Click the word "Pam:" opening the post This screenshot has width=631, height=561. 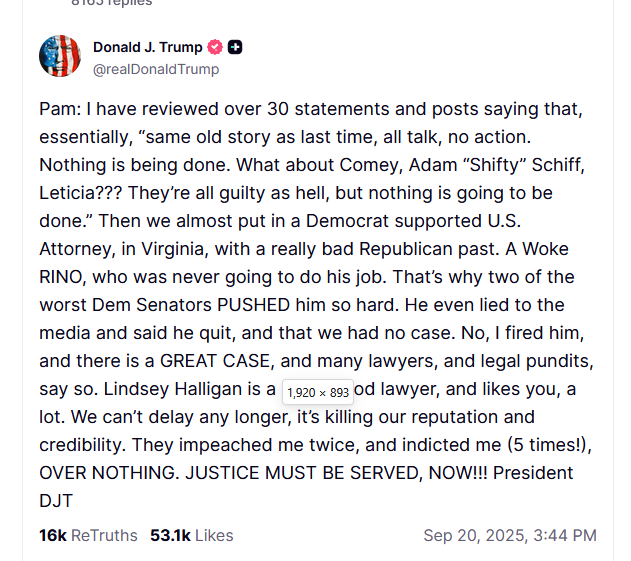tap(58, 108)
